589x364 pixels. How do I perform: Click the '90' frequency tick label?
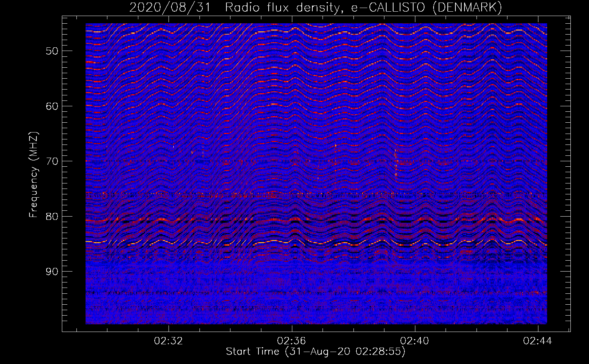click(x=52, y=272)
